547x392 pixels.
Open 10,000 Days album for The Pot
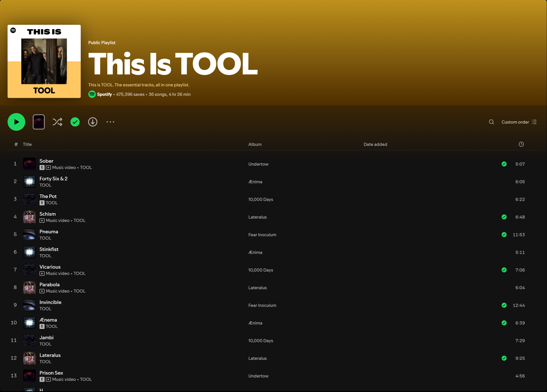click(261, 199)
